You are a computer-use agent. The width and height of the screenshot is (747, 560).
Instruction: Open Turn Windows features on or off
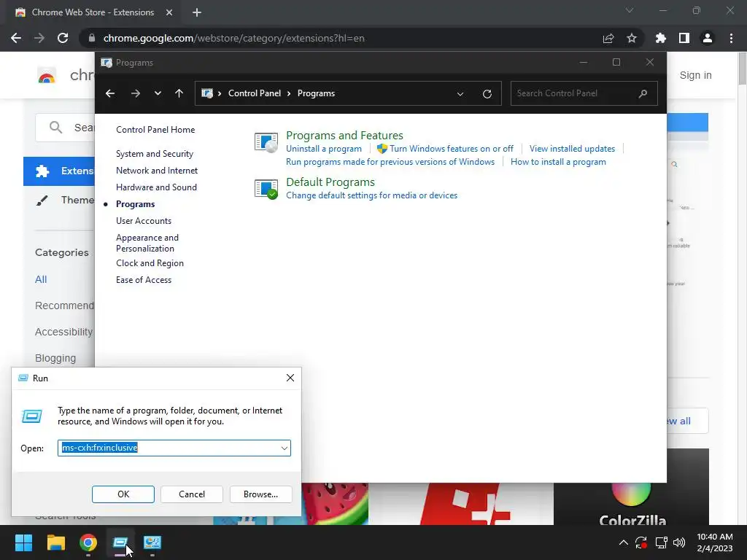click(x=452, y=149)
